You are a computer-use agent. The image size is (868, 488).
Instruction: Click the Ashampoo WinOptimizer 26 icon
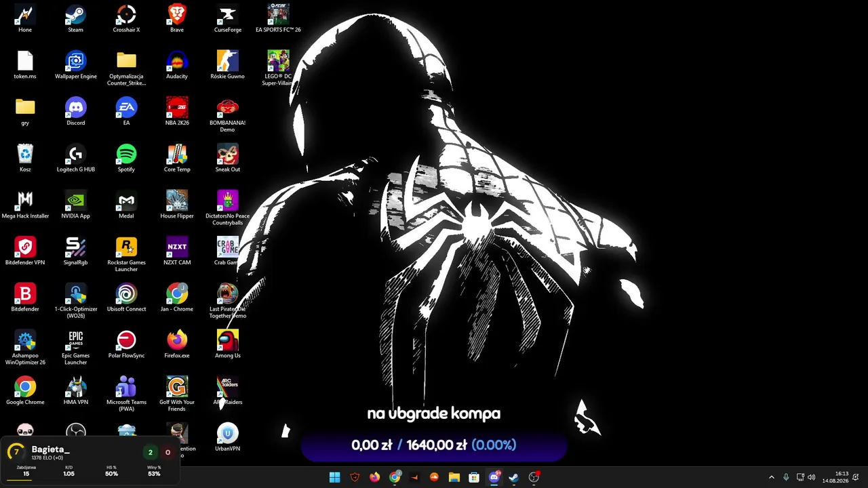[x=25, y=348]
